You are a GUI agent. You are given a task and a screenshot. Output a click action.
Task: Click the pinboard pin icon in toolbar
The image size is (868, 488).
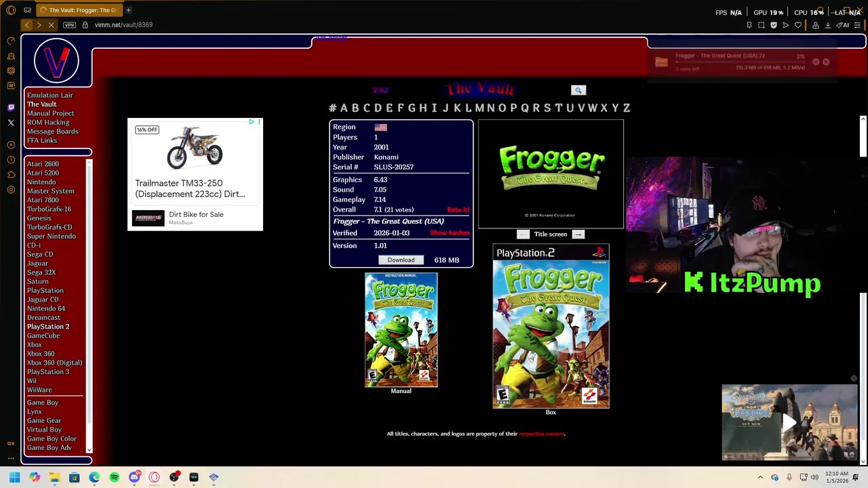749,25
